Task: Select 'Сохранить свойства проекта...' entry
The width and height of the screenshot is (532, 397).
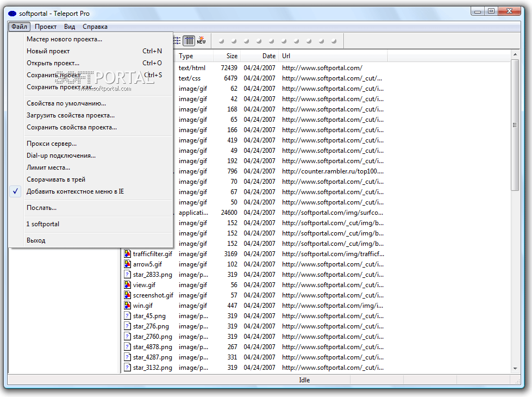Action: (x=91, y=127)
